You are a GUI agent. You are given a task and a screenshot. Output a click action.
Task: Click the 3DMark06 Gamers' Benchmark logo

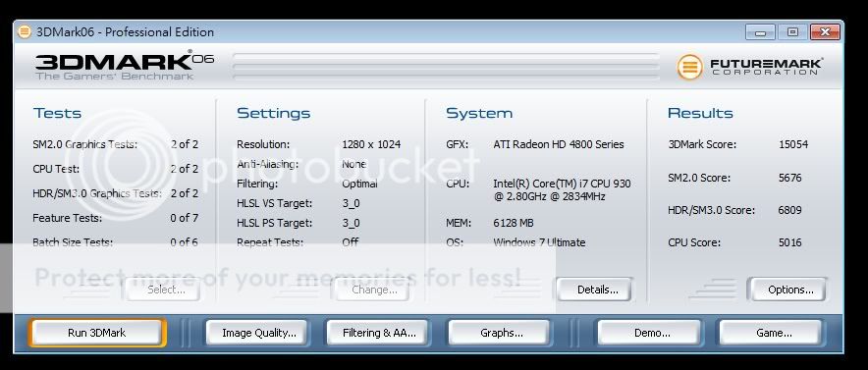click(124, 66)
